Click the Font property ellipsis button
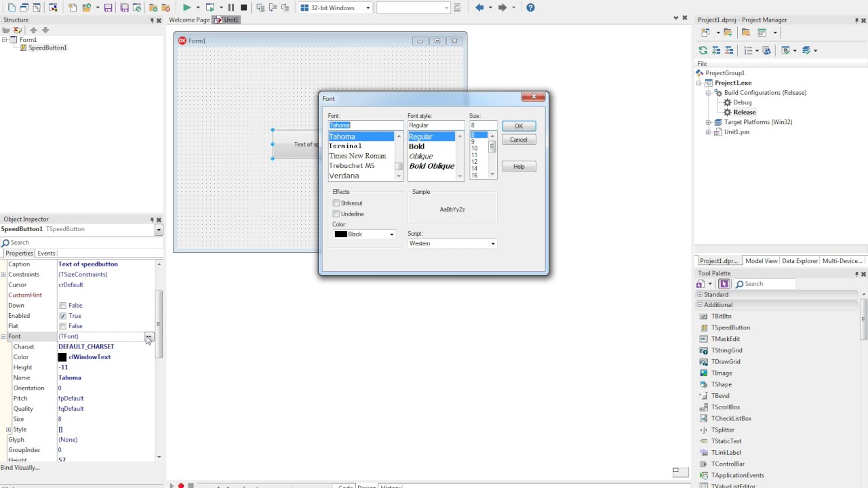 (x=149, y=337)
